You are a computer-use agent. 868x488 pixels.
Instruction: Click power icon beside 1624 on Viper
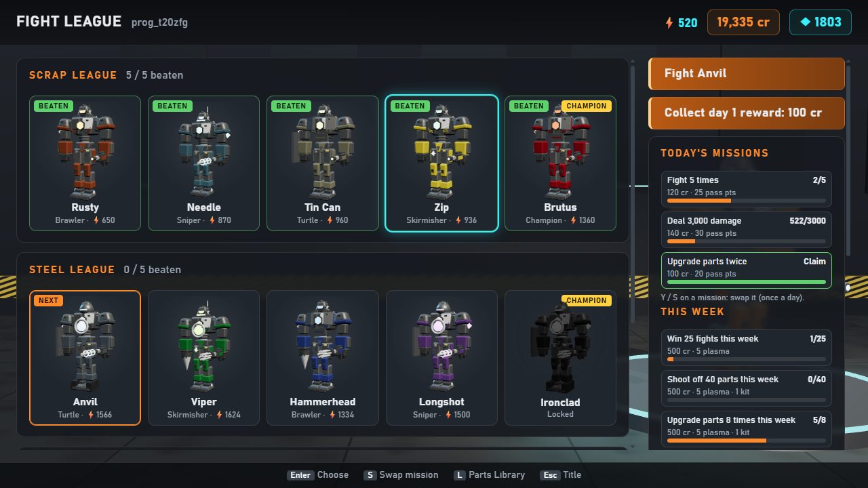point(220,415)
